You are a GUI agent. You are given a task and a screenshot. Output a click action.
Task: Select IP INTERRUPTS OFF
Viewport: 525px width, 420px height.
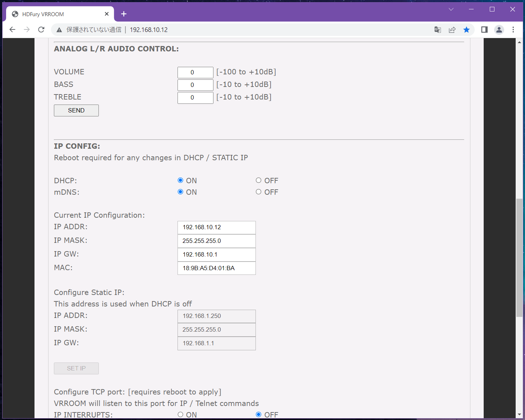pyautogui.click(x=258, y=415)
